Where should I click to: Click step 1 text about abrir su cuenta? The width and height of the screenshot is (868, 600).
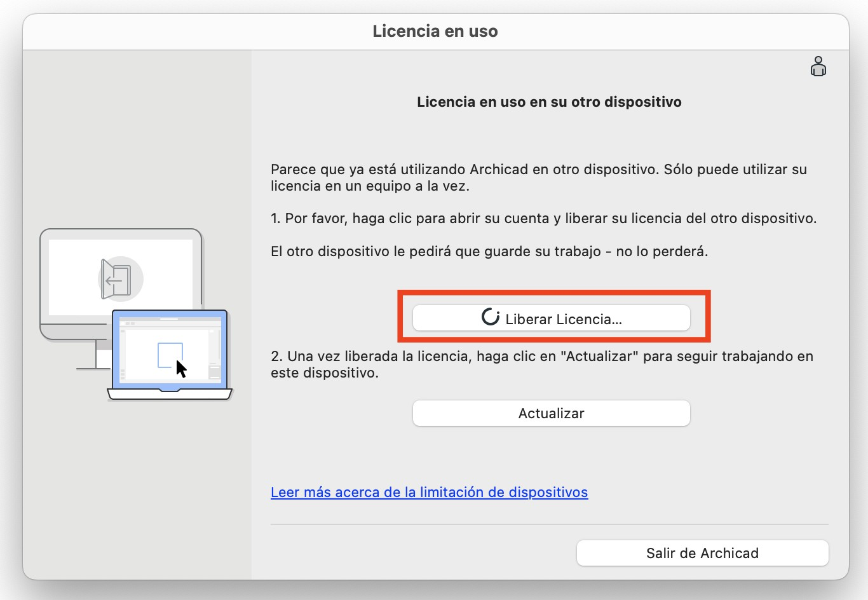pos(543,218)
